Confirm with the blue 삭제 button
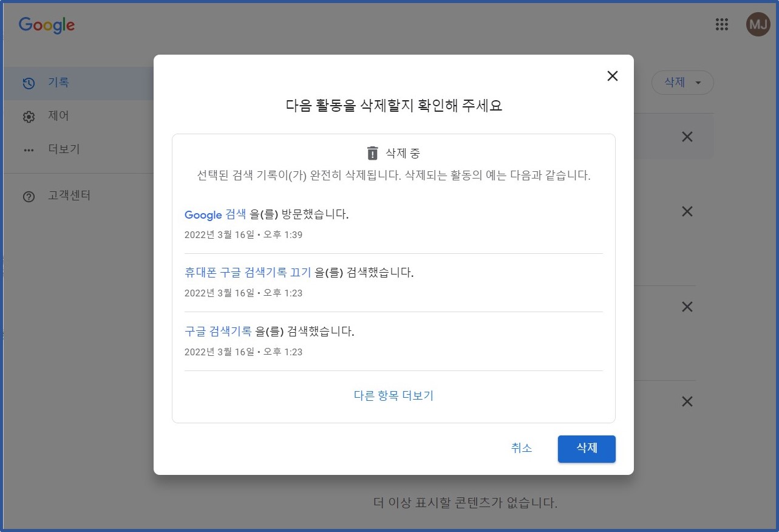This screenshot has height=532, width=779. (587, 449)
